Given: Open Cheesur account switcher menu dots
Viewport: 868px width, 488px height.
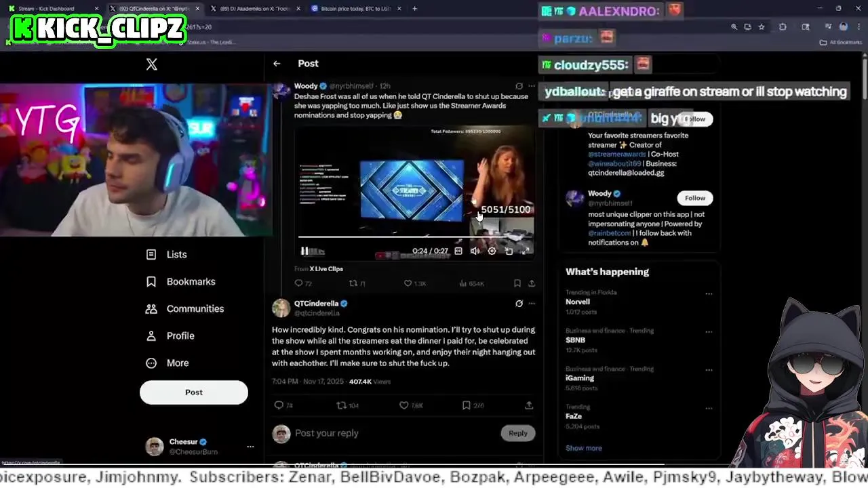Looking at the screenshot, I should pyautogui.click(x=250, y=447).
